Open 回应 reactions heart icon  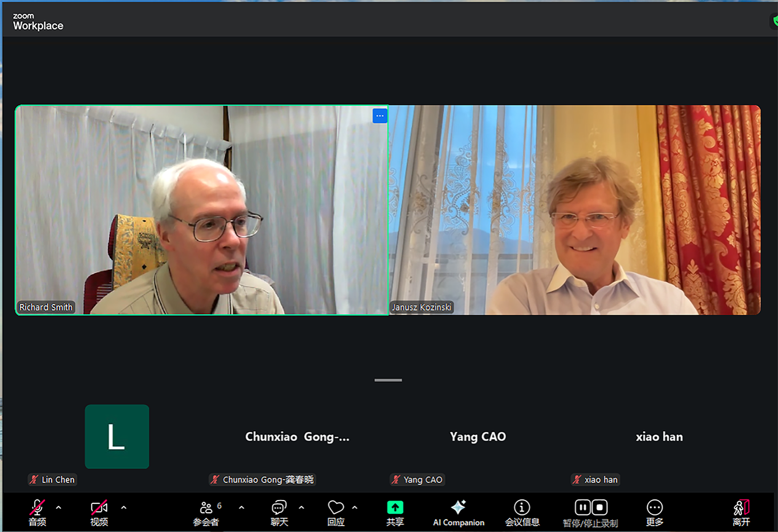coord(336,512)
